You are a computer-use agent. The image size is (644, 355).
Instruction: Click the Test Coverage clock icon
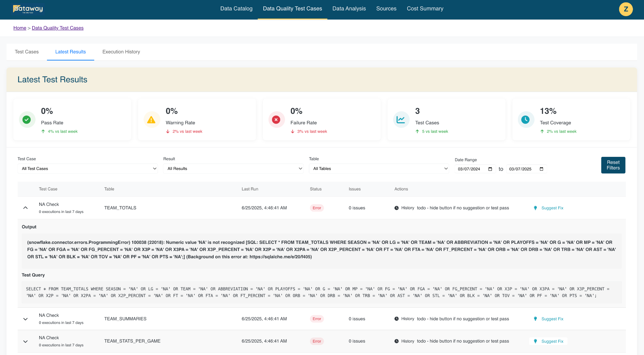[x=526, y=120]
